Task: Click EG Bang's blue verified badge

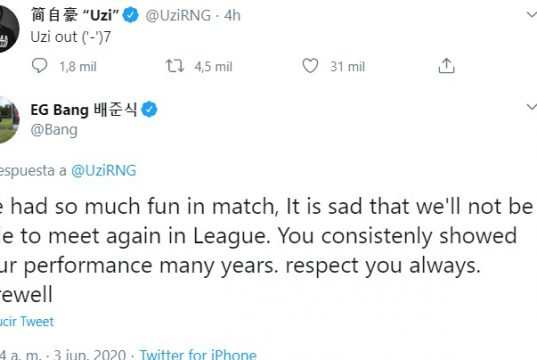Action: pos(149,110)
